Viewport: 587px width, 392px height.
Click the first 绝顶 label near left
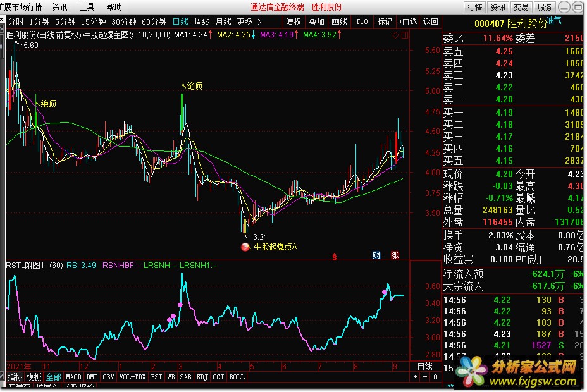[x=48, y=104]
